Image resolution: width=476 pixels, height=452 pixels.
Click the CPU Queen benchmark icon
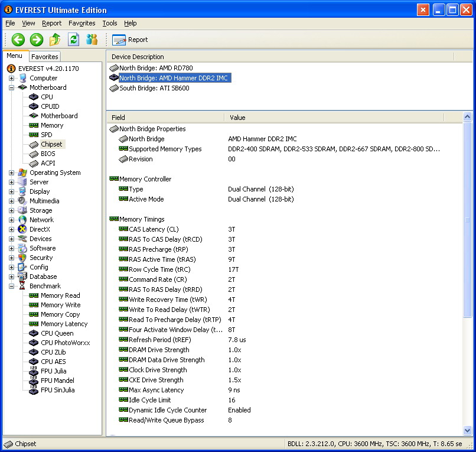[x=34, y=333]
